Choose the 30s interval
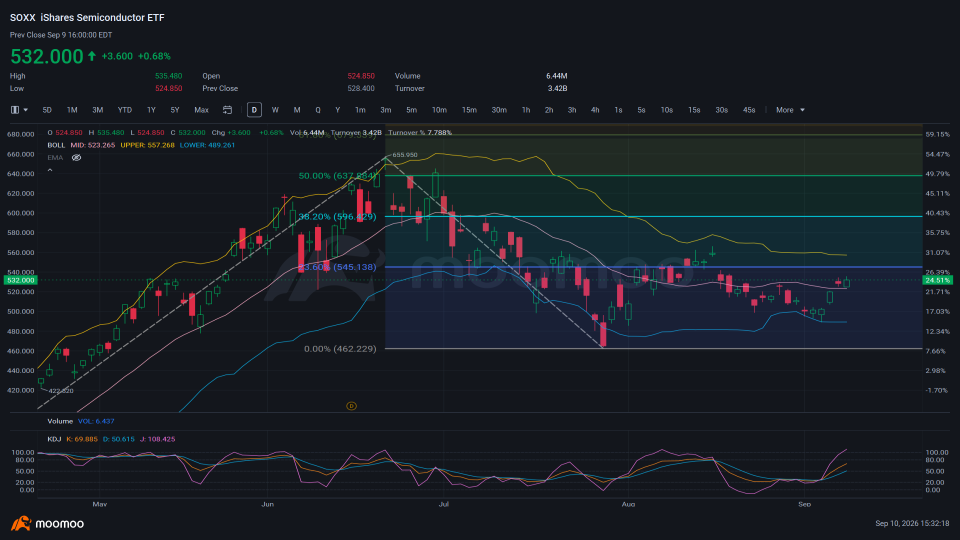The height and width of the screenshot is (540, 960). [722, 110]
